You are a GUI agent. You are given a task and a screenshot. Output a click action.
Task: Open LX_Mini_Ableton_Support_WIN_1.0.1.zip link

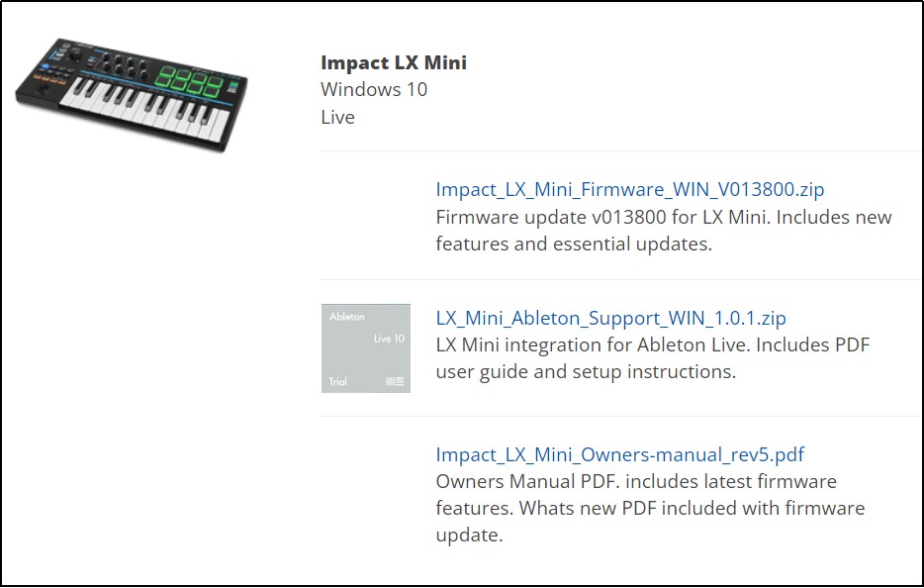[610, 318]
